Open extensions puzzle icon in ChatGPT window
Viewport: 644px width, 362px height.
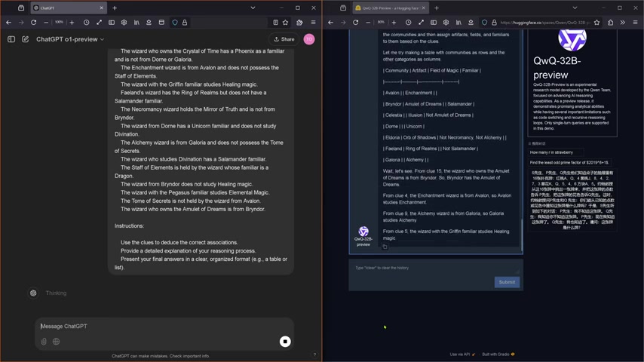tap(299, 23)
